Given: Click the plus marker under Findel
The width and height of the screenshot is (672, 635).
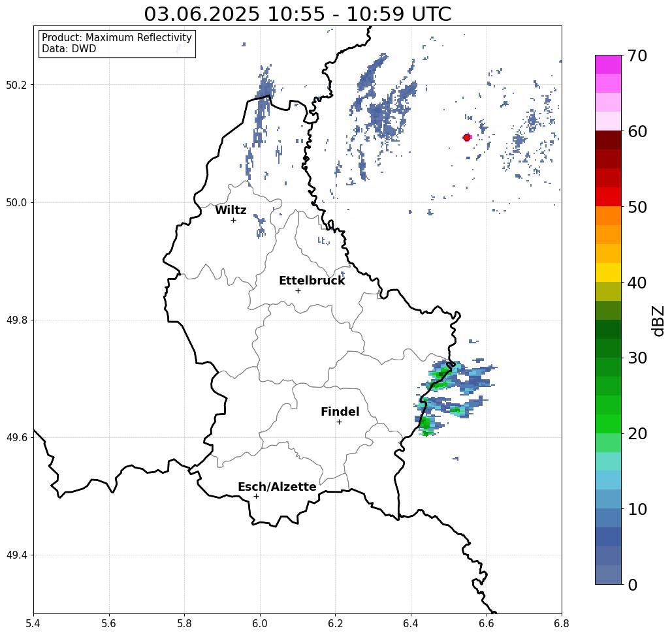Looking at the screenshot, I should [339, 422].
